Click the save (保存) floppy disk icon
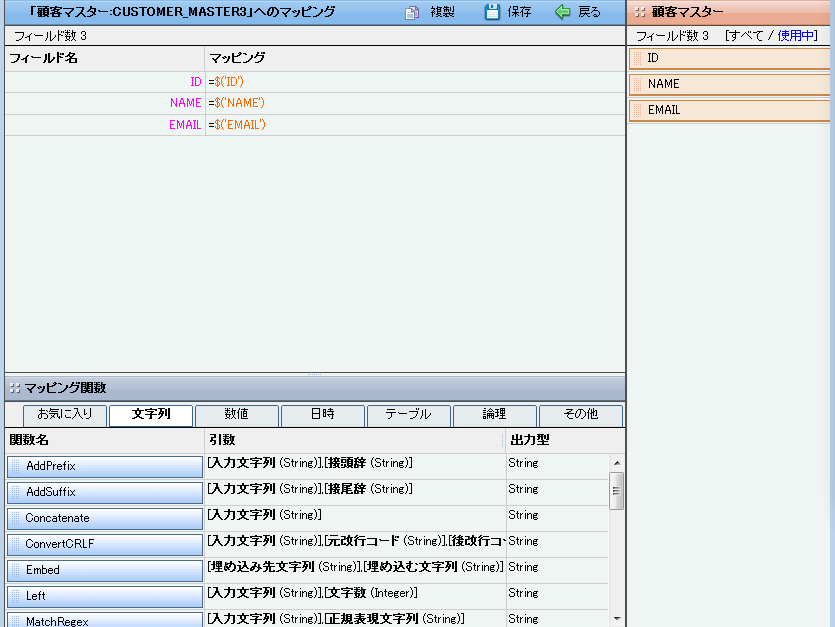The width and height of the screenshot is (835, 627). click(492, 12)
